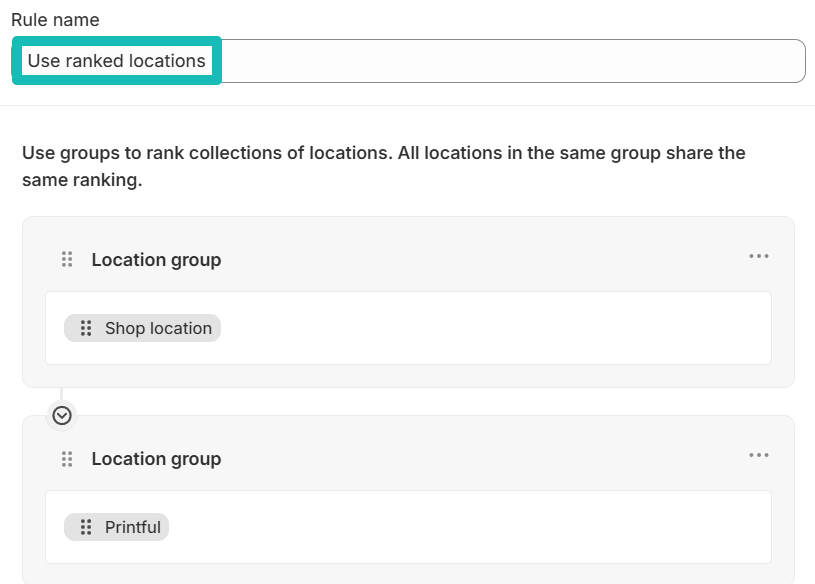Click the grip icon on the Shop location chip
The width and height of the screenshot is (815, 584).
[86, 327]
